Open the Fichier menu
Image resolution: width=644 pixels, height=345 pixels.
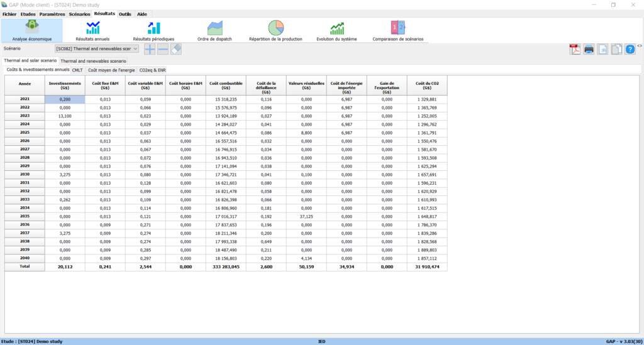pyautogui.click(x=9, y=14)
